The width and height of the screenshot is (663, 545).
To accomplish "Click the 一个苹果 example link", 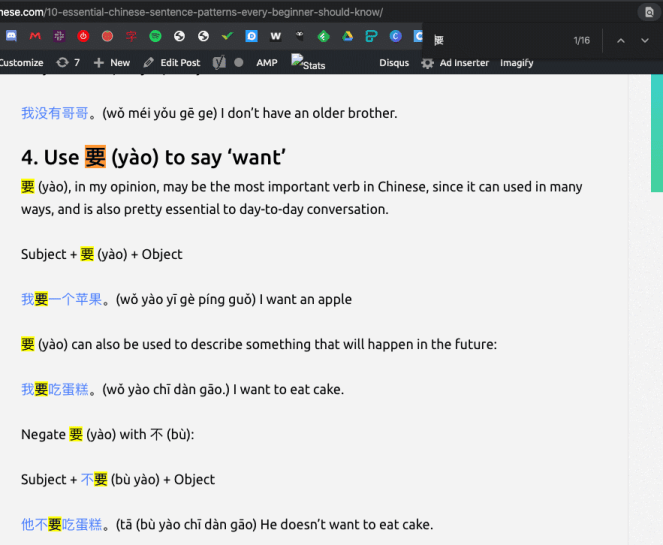I will (79, 299).
